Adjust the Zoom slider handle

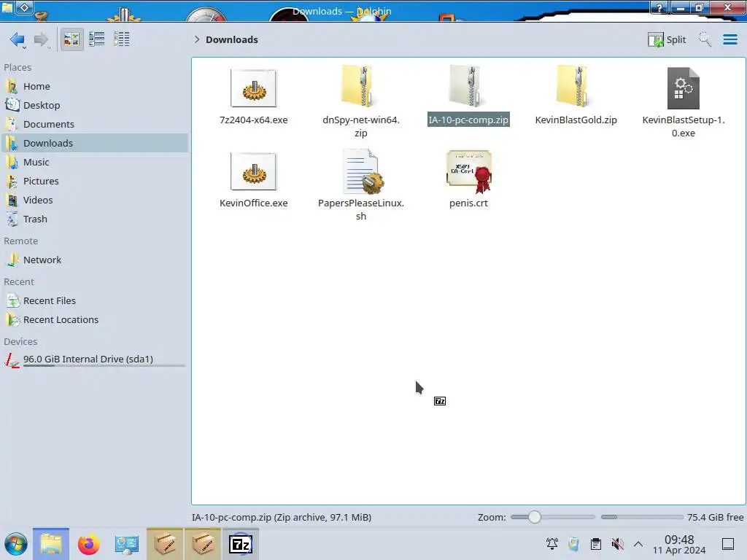(535, 517)
